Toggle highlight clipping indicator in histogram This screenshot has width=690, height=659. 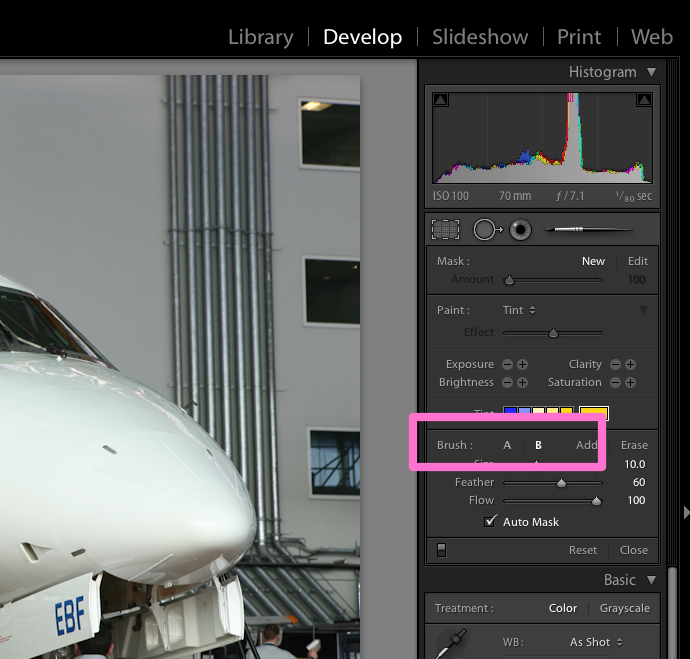coord(644,100)
